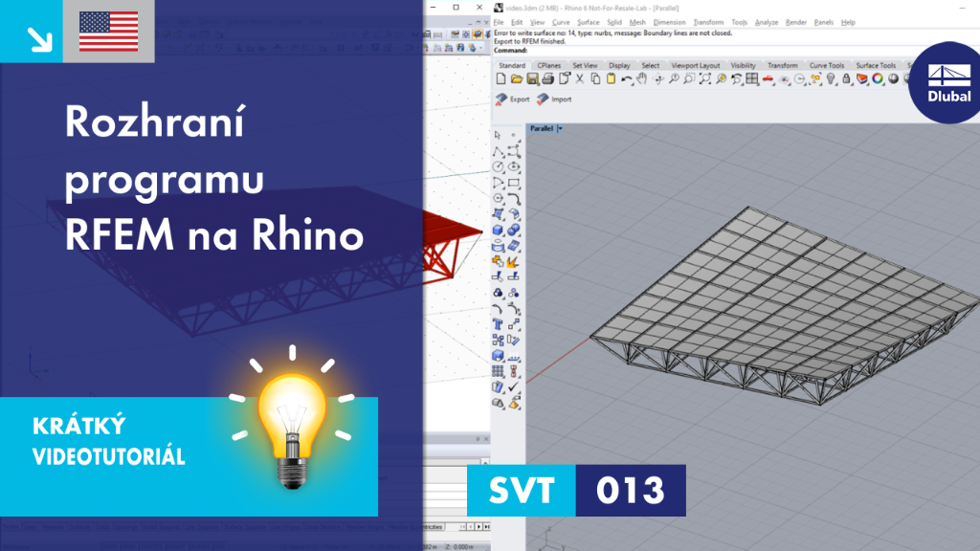Screen dimensions: 980x551
Task: Click the Open file folder icon
Action: point(516,79)
